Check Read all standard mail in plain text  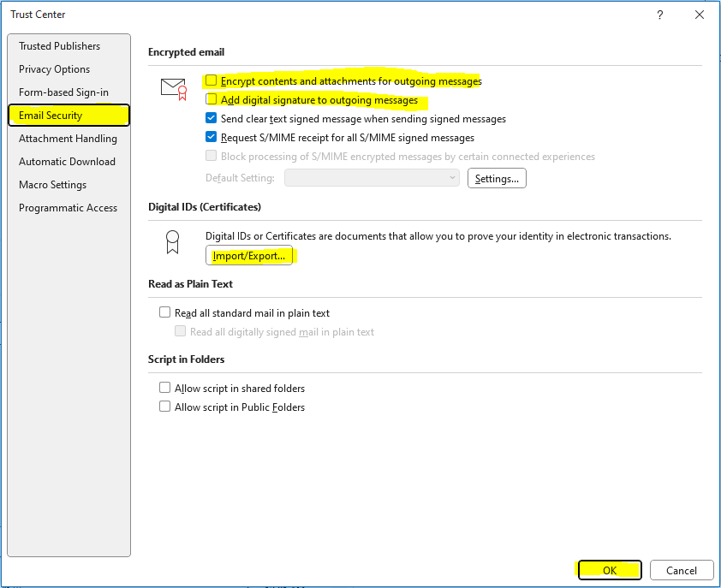pyautogui.click(x=164, y=312)
